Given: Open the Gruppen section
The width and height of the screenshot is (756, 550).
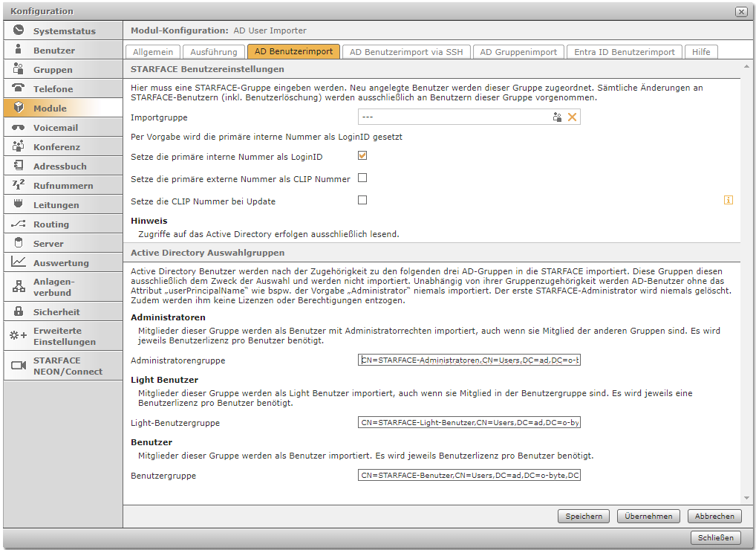Looking at the screenshot, I should point(63,69).
